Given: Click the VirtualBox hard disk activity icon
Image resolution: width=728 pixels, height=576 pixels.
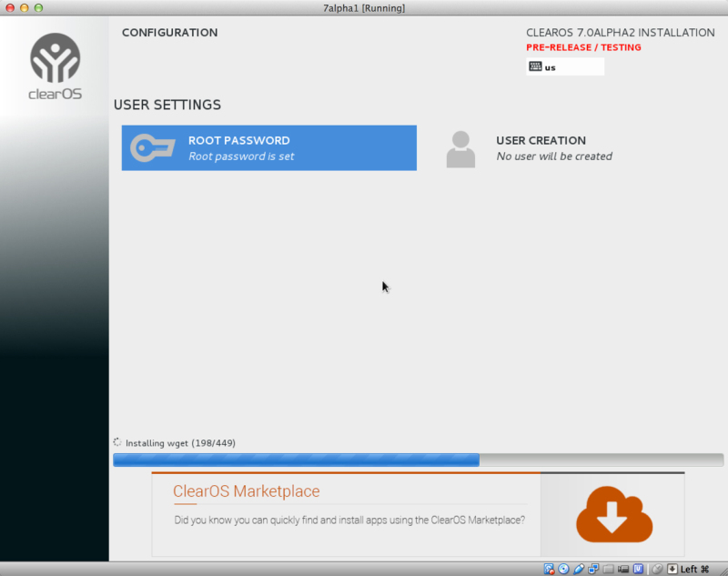Looking at the screenshot, I should (x=549, y=569).
